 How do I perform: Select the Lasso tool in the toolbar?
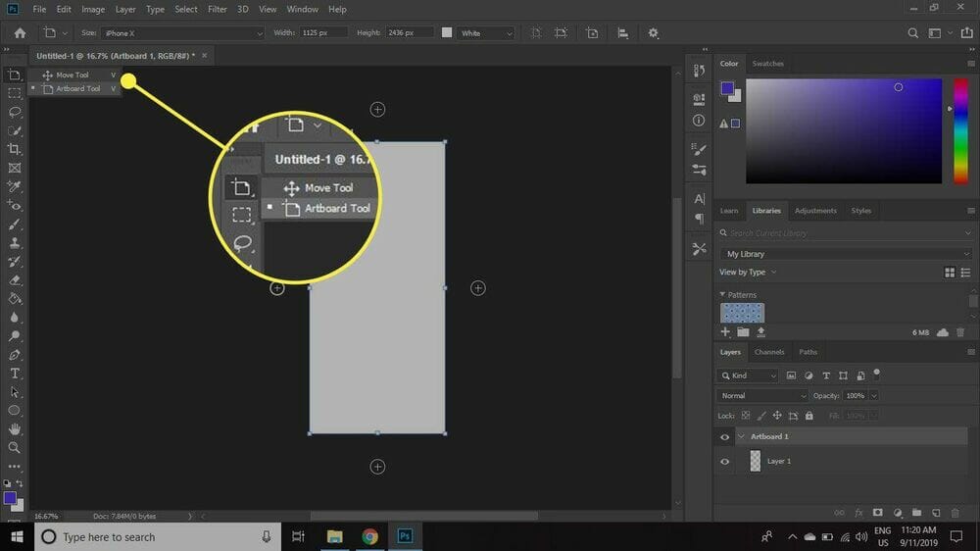[x=15, y=112]
